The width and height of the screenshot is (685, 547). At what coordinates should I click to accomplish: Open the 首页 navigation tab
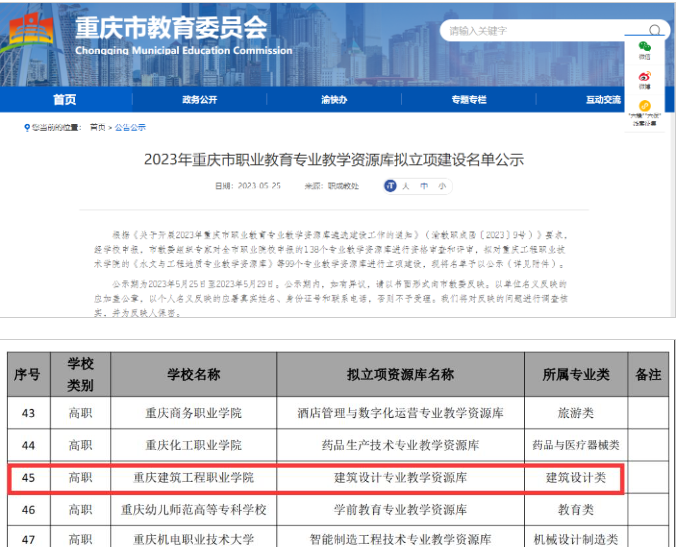65,100
